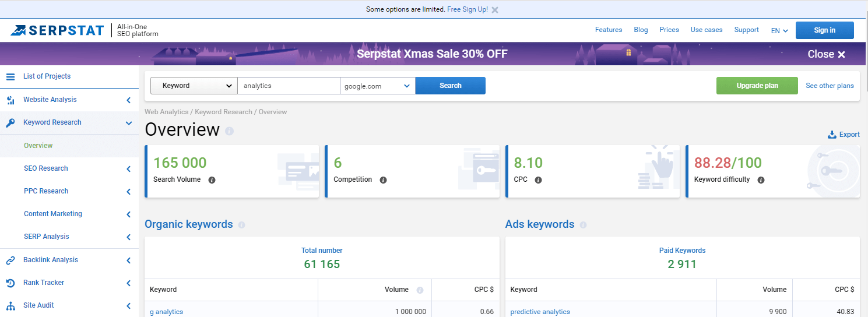Click the CPC info icon

538,180
